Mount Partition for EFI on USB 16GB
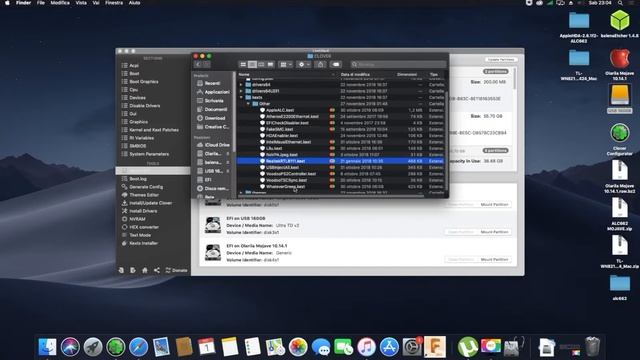The image size is (640, 360). click(x=494, y=232)
